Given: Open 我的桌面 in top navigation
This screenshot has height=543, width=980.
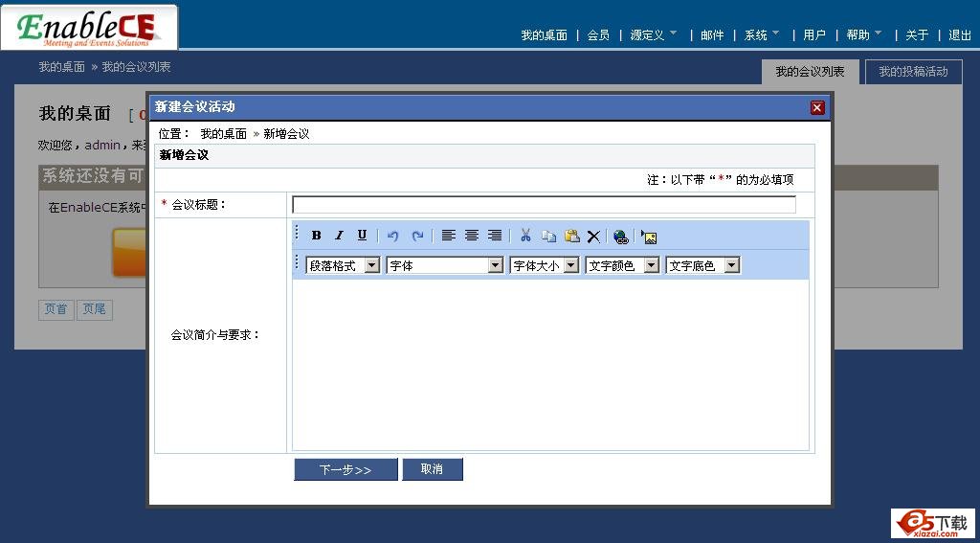Looking at the screenshot, I should click(544, 35).
